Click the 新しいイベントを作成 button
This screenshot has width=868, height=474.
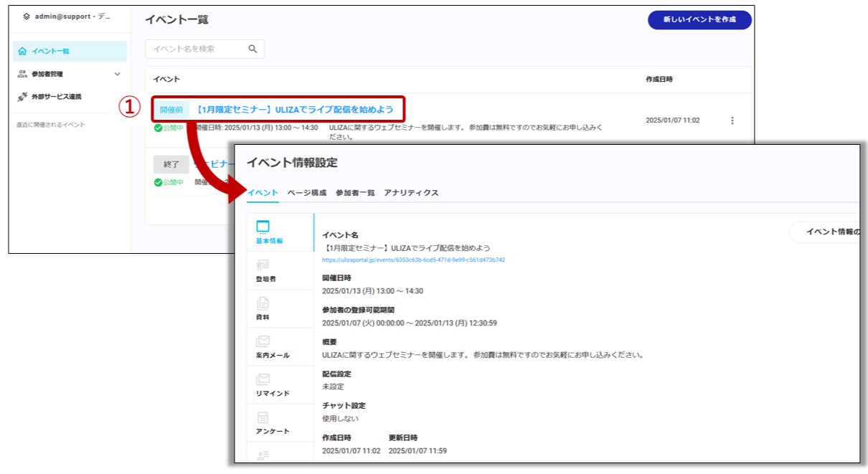[699, 19]
